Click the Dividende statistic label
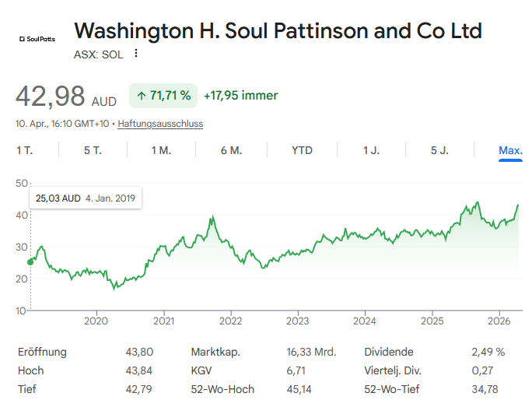Screen dimensions: 532x407 click(389, 352)
